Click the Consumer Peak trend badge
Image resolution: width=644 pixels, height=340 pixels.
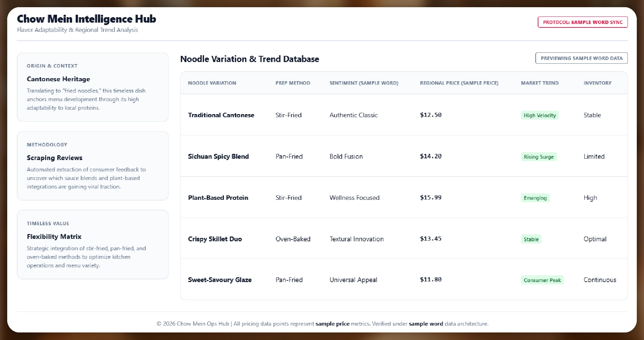pyautogui.click(x=542, y=280)
